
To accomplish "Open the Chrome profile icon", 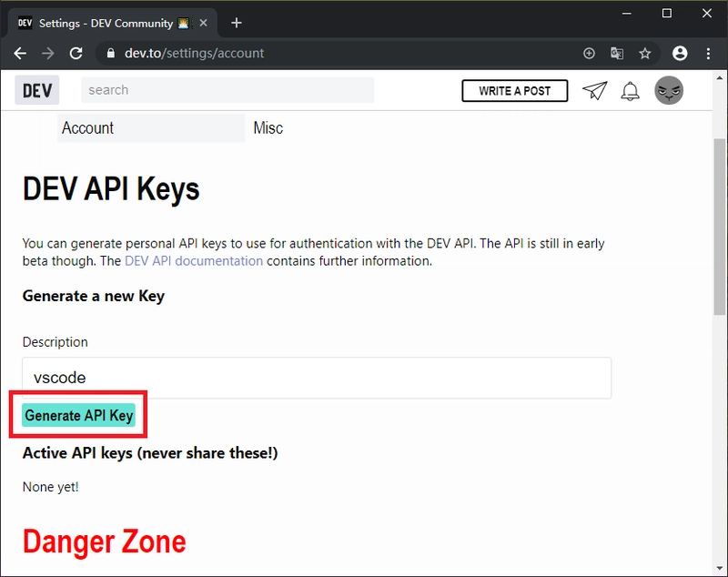I will pos(680,54).
